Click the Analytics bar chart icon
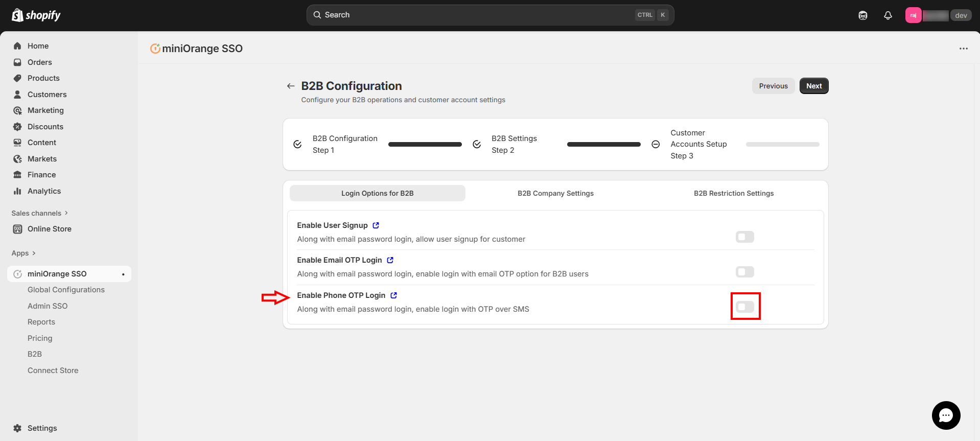This screenshot has height=441, width=980. [17, 191]
